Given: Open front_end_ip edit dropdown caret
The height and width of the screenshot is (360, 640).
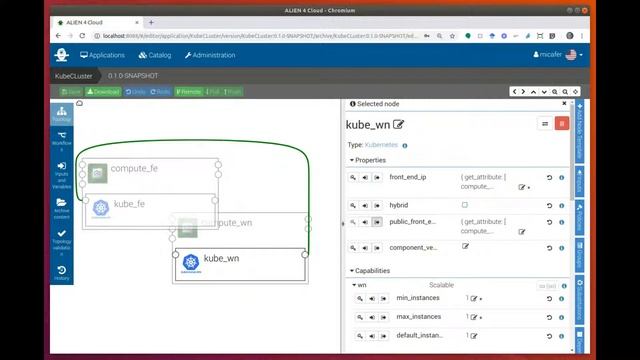Looking at the screenshot, I should (529, 188).
